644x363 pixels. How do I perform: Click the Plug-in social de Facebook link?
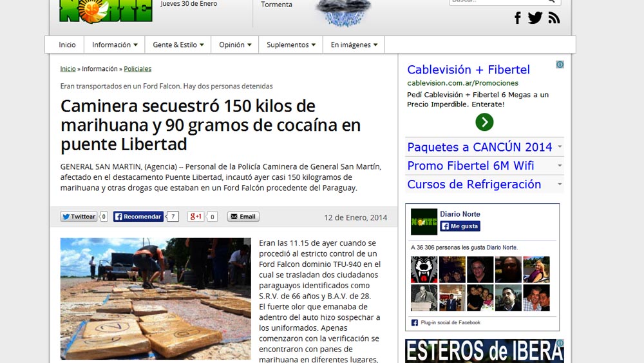(x=450, y=323)
